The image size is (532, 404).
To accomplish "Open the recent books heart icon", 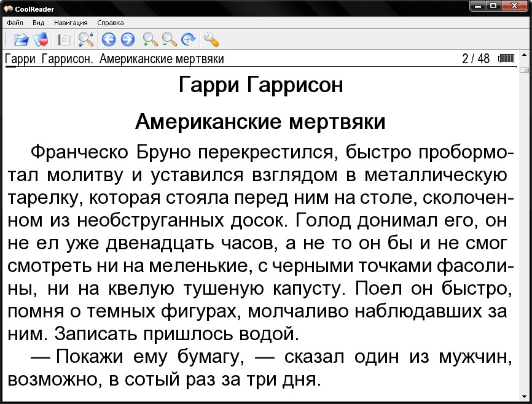I will point(41,39).
